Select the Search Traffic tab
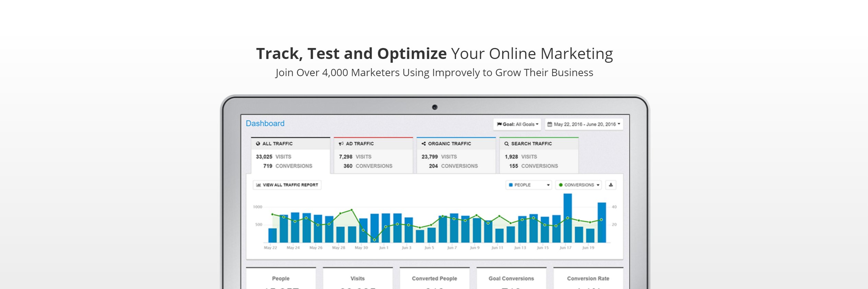Image resolution: width=868 pixels, height=289 pixels. 539,155
